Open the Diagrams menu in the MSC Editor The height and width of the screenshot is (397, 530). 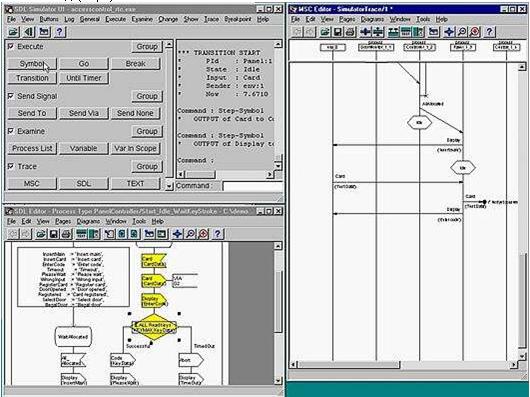click(x=372, y=19)
